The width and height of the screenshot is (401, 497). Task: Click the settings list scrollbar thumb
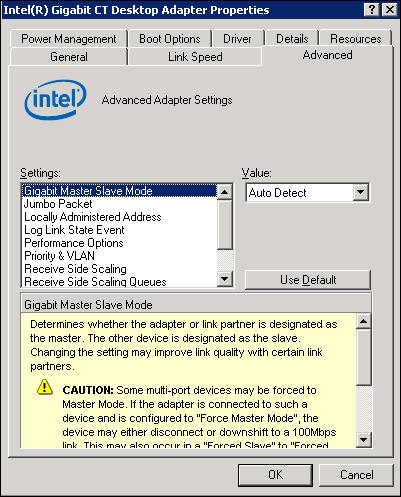(225, 225)
